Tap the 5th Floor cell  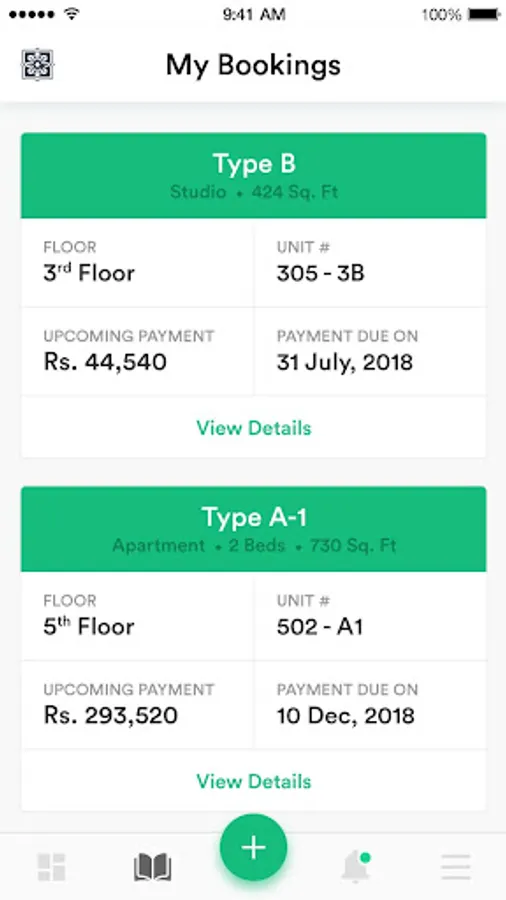[x=137, y=616]
